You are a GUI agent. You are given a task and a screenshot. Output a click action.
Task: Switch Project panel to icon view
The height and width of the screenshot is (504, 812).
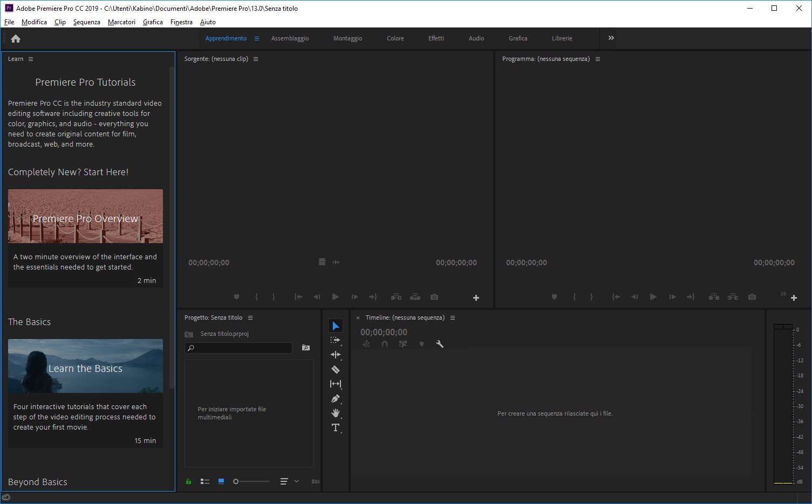coord(221,481)
